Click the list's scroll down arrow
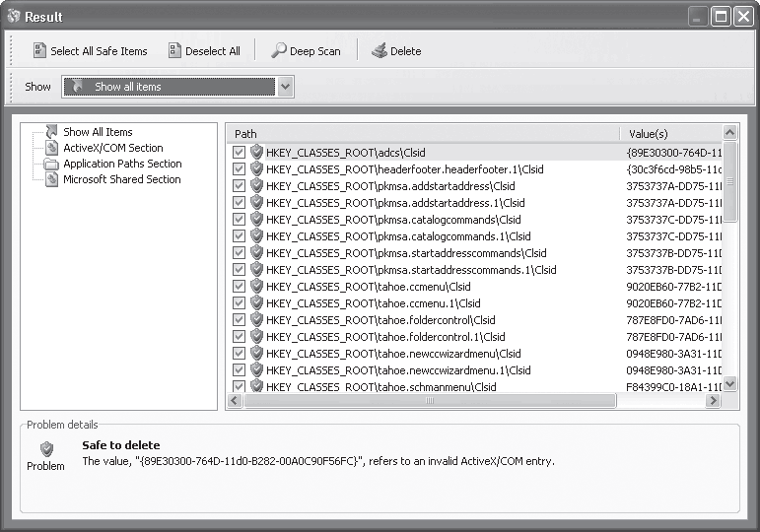 tap(729, 384)
